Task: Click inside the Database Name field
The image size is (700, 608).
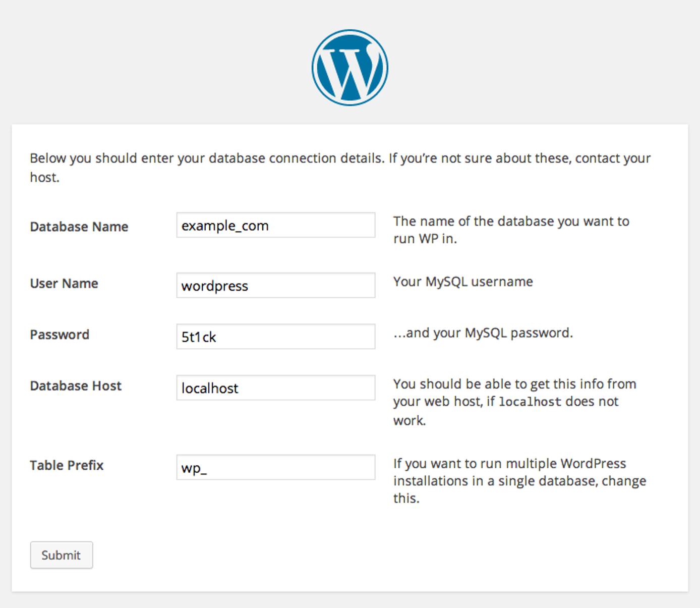Action: click(x=275, y=226)
